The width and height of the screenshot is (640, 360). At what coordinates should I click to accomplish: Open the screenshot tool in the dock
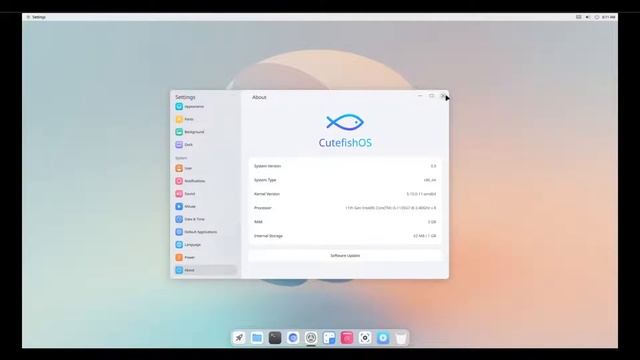(x=365, y=338)
